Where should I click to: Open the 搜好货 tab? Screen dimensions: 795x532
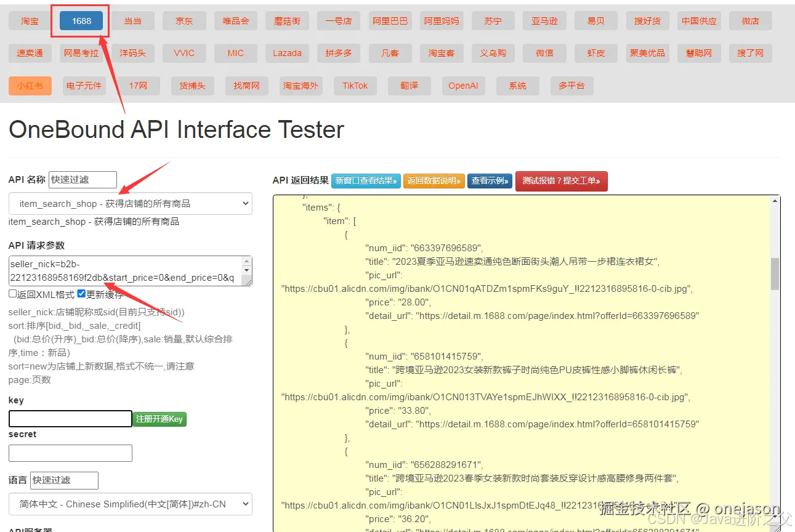647,21
